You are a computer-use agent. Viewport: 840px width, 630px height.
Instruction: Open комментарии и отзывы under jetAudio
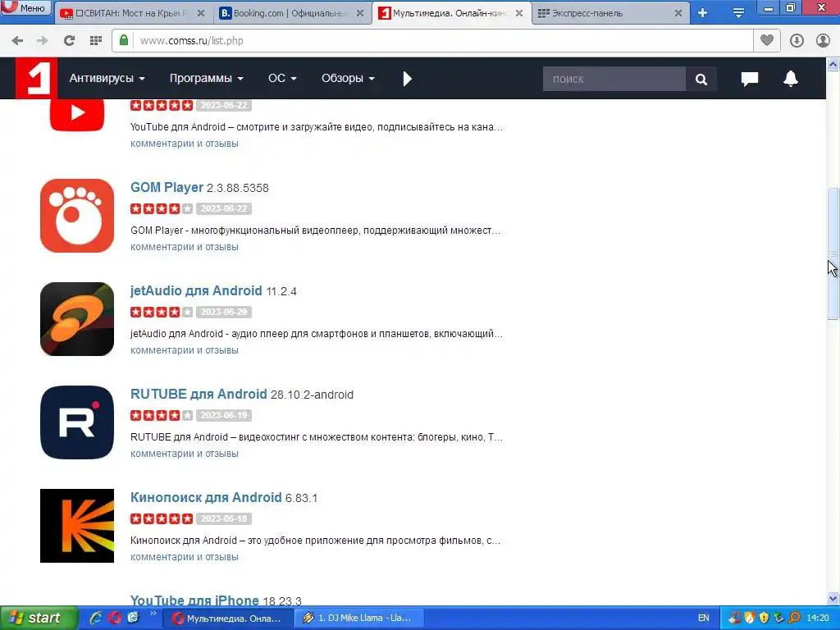click(x=185, y=350)
